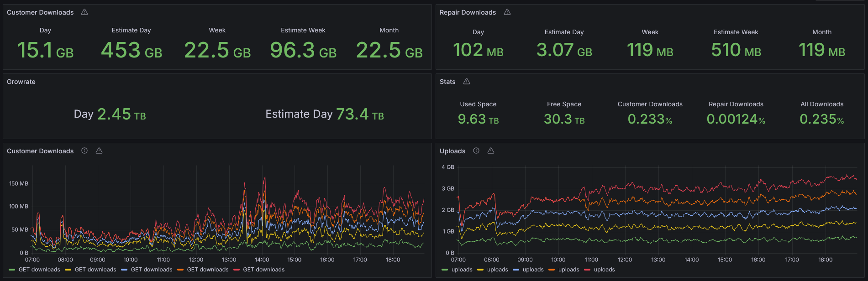
Task: Click the warning icon in Stats panel header
Action: [x=467, y=82]
